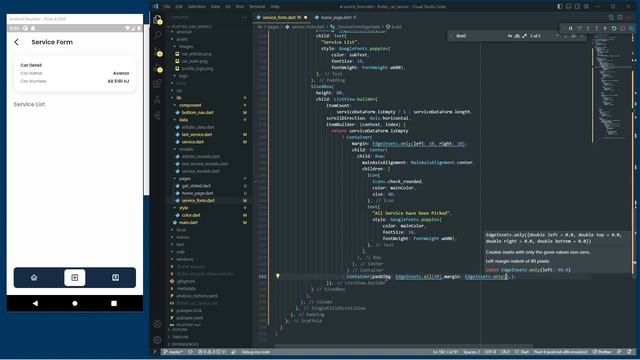Image resolution: width=640 pixels, height=360 pixels.
Task: Open the Manage gear in the activity bar
Action: 157,340
